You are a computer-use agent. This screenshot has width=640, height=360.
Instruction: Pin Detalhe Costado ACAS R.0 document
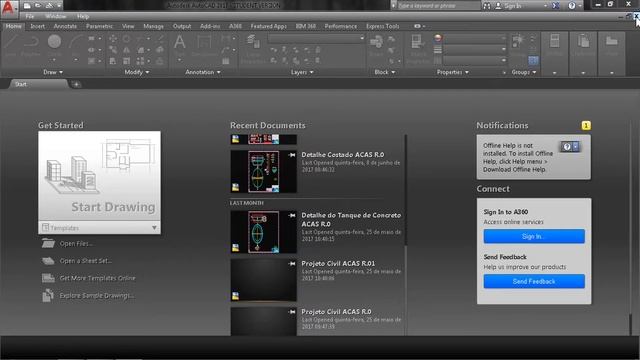click(291, 155)
